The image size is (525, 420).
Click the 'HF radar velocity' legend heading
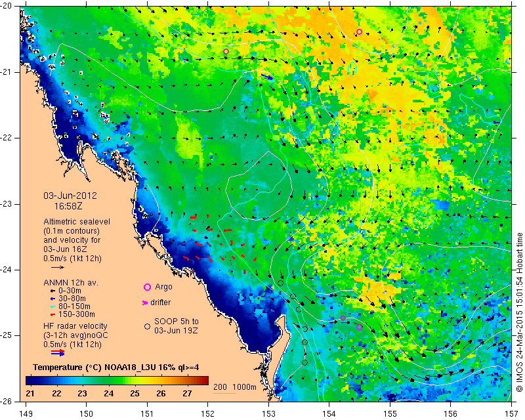click(75, 326)
